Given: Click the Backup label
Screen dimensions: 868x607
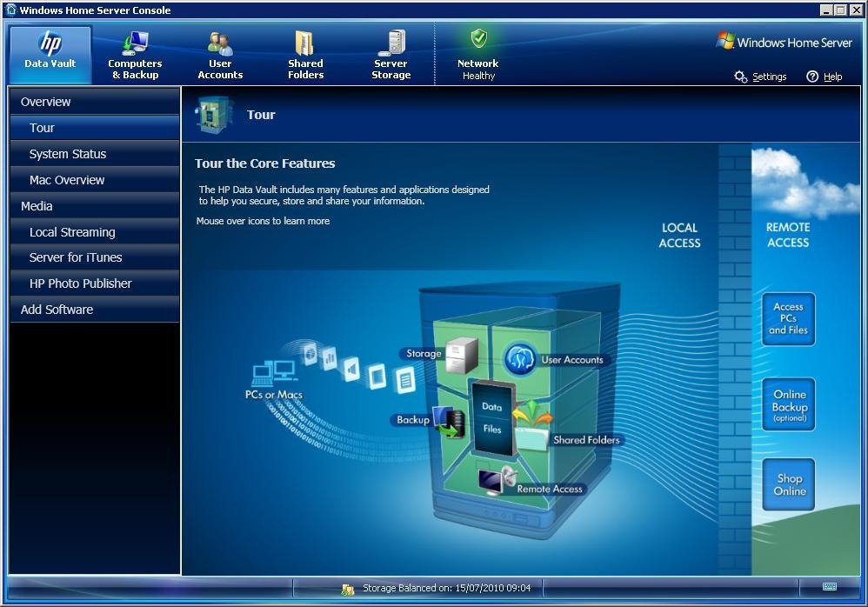Looking at the screenshot, I should (x=412, y=420).
